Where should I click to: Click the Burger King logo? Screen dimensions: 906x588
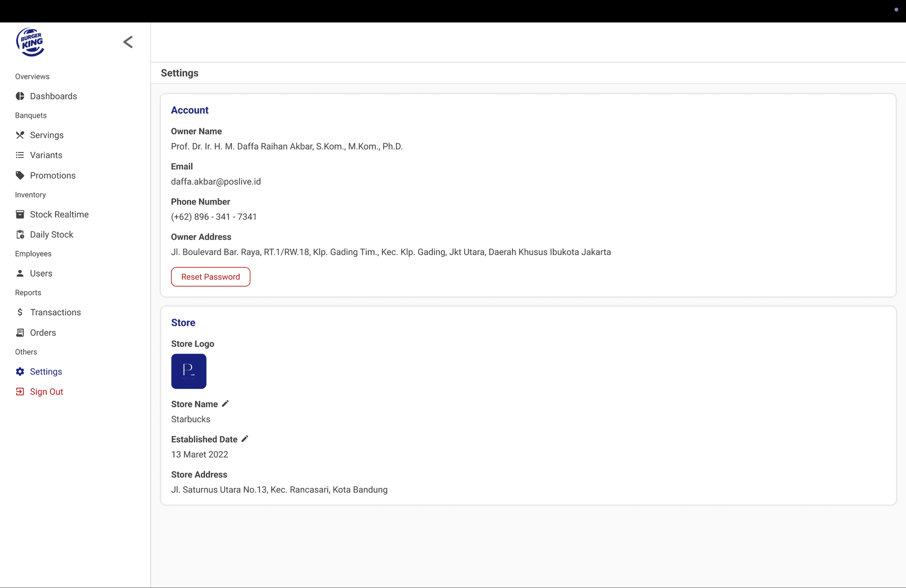pos(31,42)
